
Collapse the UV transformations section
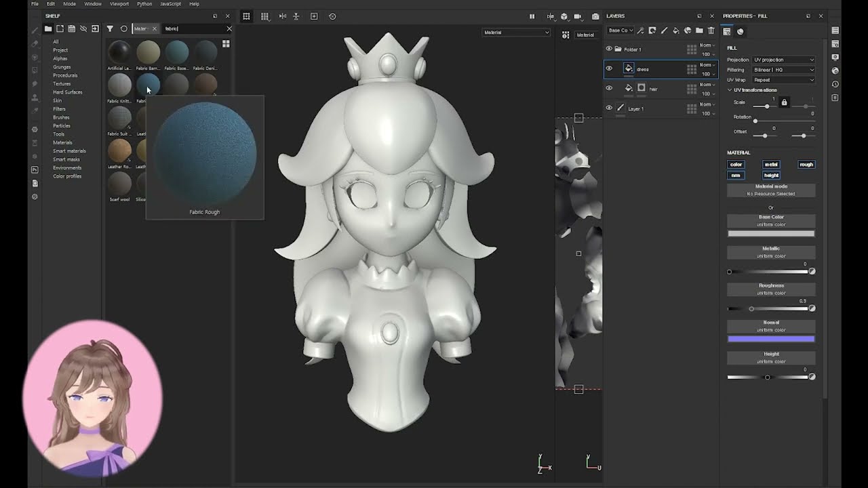[x=730, y=90]
